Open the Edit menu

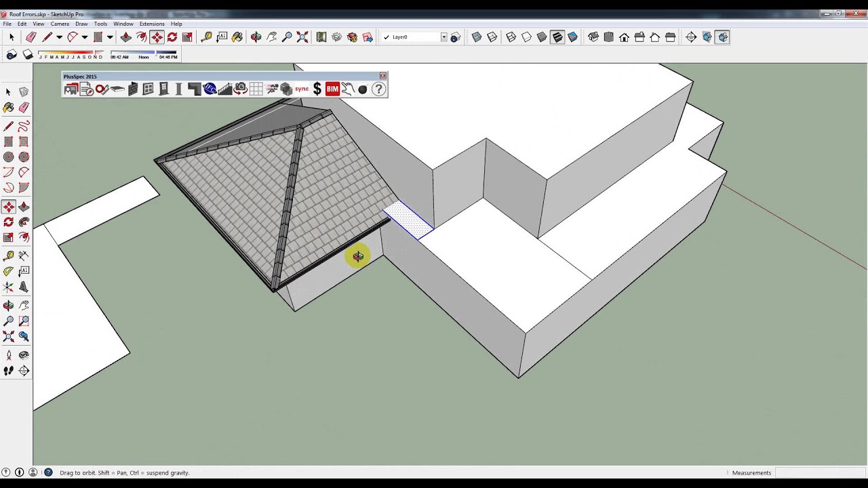click(22, 24)
